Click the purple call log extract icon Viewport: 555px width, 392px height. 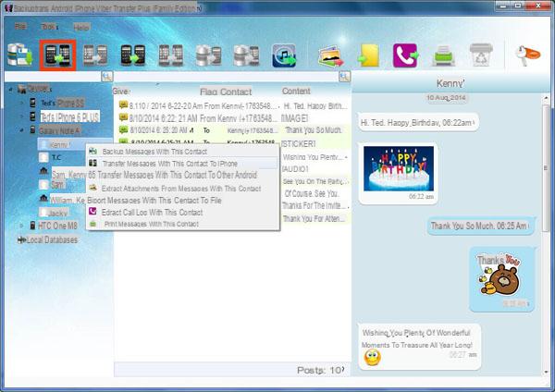(406, 55)
